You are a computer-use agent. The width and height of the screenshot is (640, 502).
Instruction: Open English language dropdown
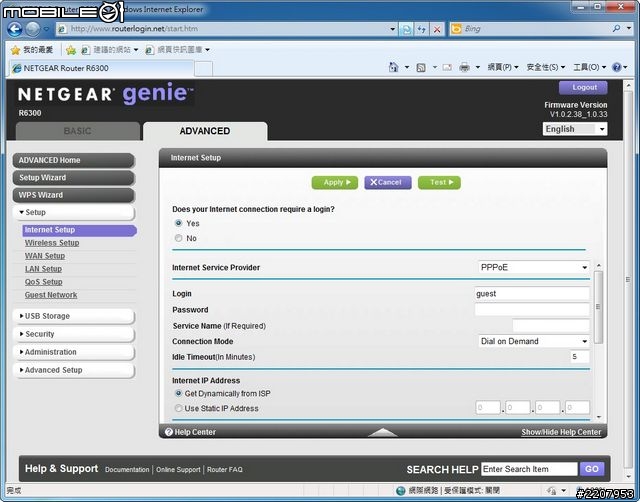tap(575, 129)
